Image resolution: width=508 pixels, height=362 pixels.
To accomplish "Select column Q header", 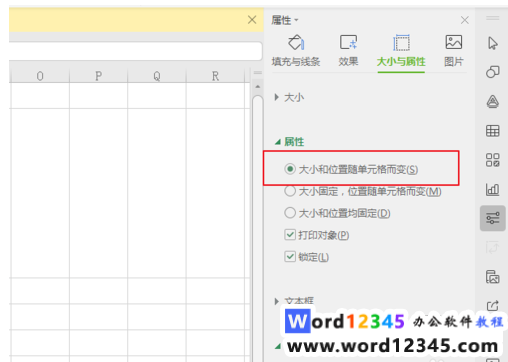I will [157, 76].
